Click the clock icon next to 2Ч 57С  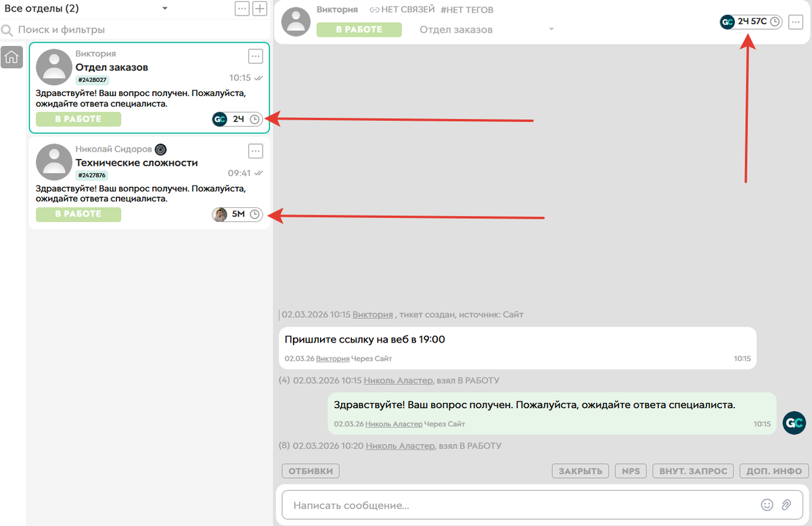click(775, 22)
